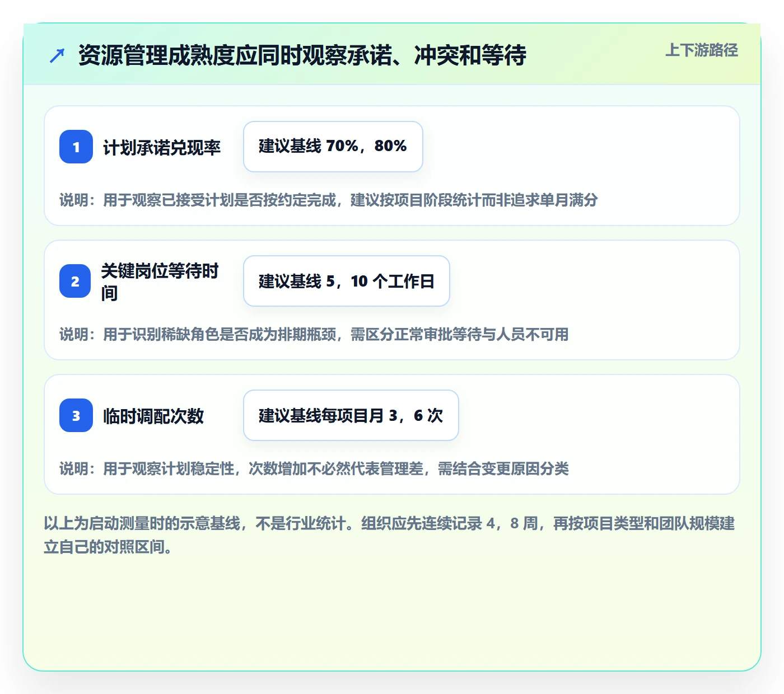Select the 上下游路径 label in the header

(x=702, y=50)
